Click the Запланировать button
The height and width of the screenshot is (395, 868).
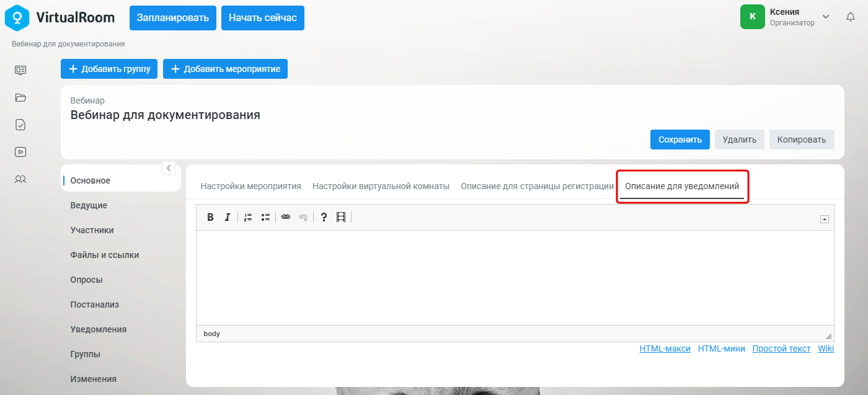(173, 17)
